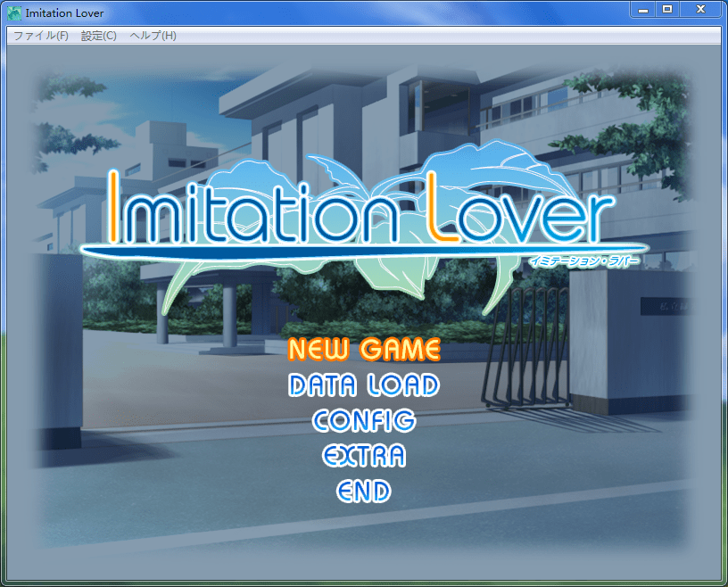Open the 設定(C) menu
Image resolution: width=728 pixels, height=587 pixels.
click(x=98, y=36)
